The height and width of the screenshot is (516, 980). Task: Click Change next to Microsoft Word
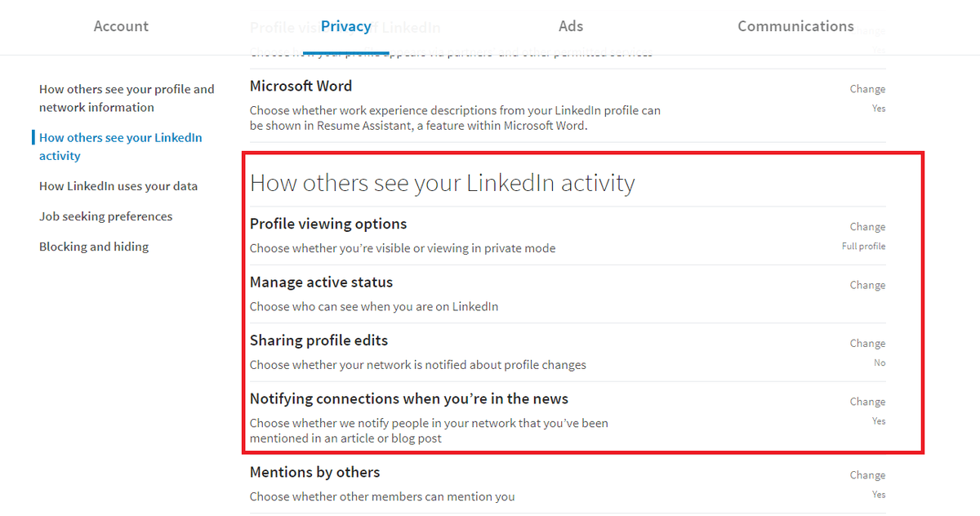[x=867, y=88]
